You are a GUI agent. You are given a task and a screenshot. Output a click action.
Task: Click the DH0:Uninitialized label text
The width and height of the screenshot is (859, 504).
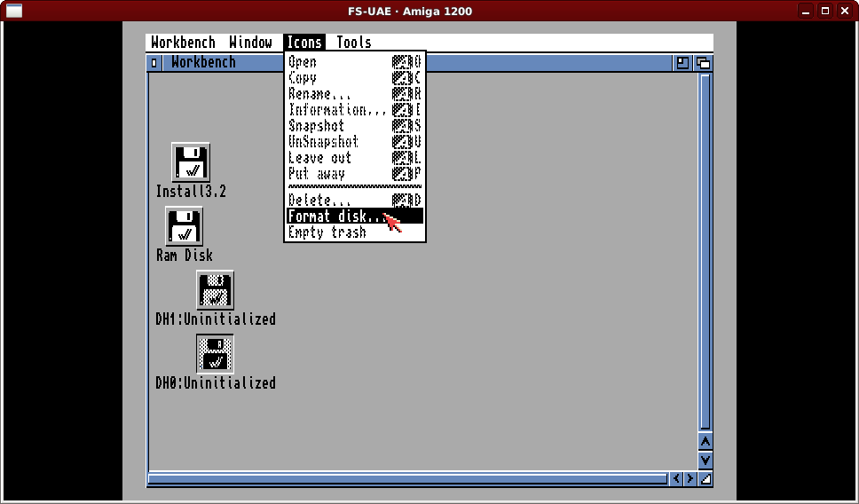point(216,382)
